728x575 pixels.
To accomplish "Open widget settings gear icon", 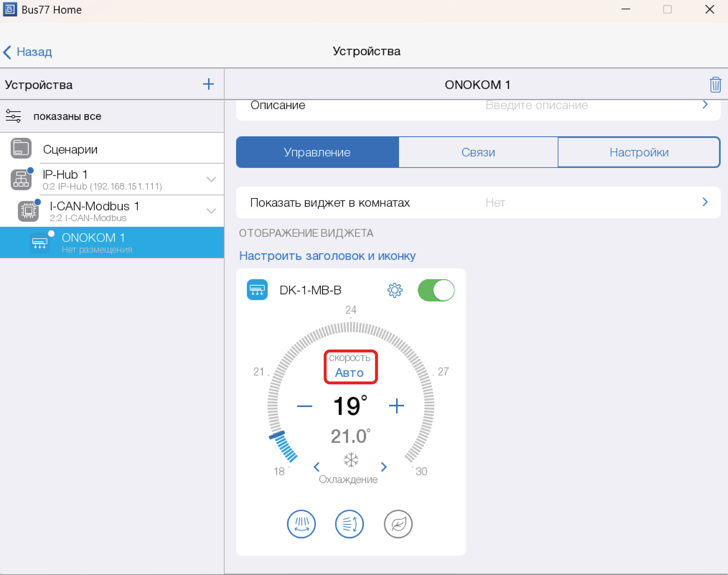I will pyautogui.click(x=395, y=290).
